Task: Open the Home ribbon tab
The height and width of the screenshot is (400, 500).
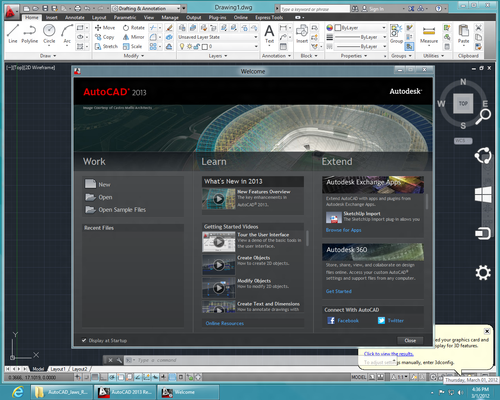Action: pyautogui.click(x=32, y=17)
